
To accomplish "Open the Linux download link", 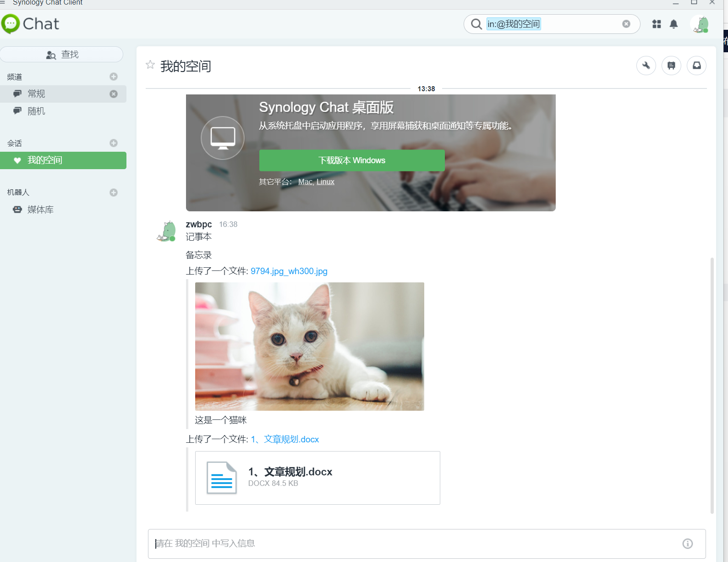I will [x=325, y=182].
